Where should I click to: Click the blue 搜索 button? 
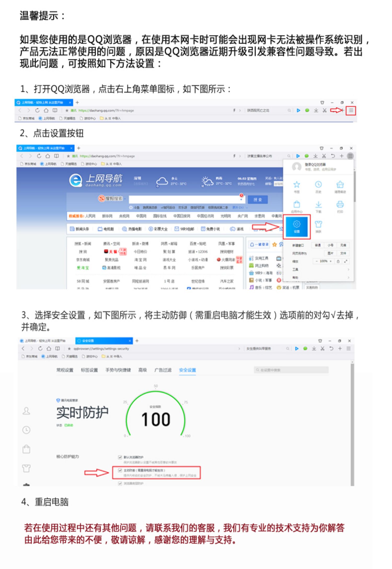257,200
